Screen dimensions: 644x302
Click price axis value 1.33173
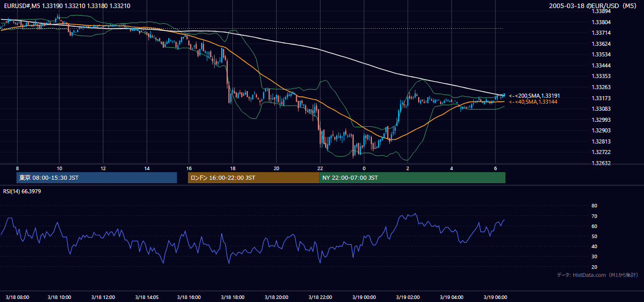tap(601, 98)
